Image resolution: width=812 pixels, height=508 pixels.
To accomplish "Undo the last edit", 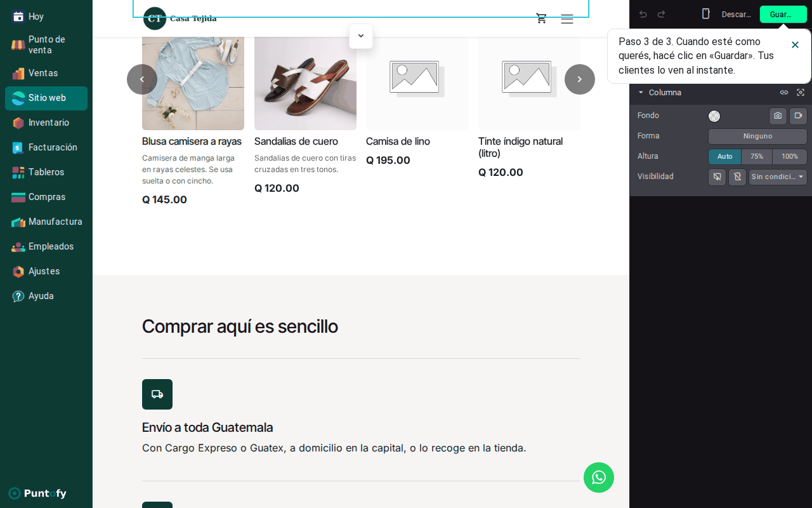I will click(x=643, y=14).
